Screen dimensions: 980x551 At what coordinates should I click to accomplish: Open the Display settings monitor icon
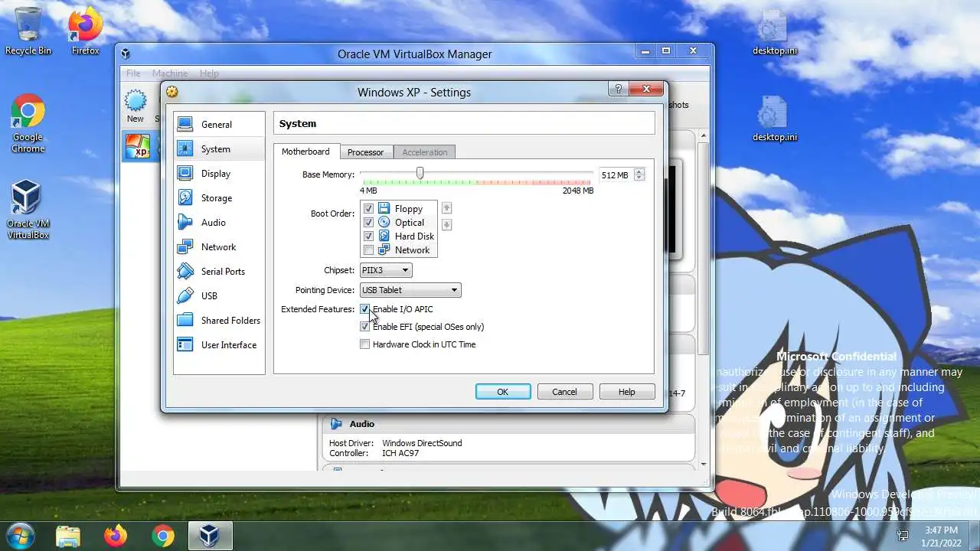tap(185, 173)
